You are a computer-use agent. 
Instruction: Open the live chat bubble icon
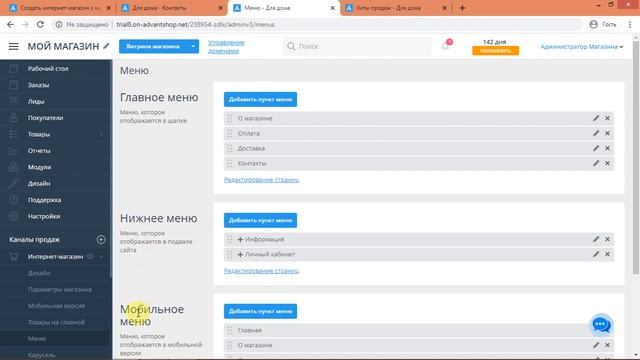click(x=601, y=325)
